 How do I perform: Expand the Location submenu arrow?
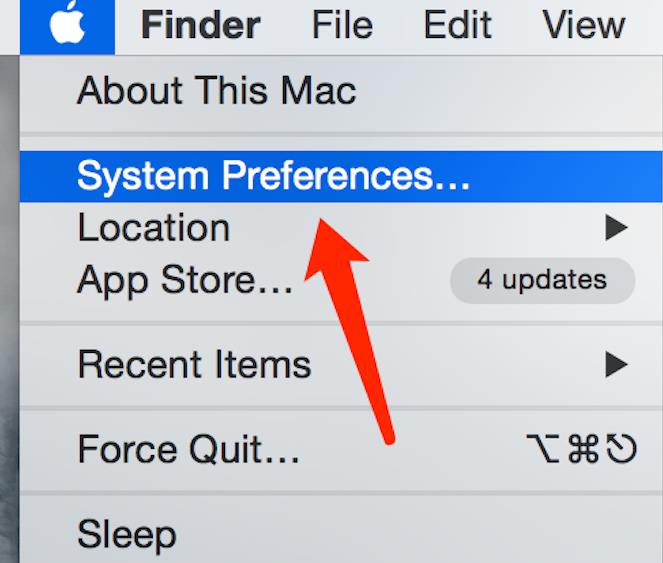coord(615,229)
